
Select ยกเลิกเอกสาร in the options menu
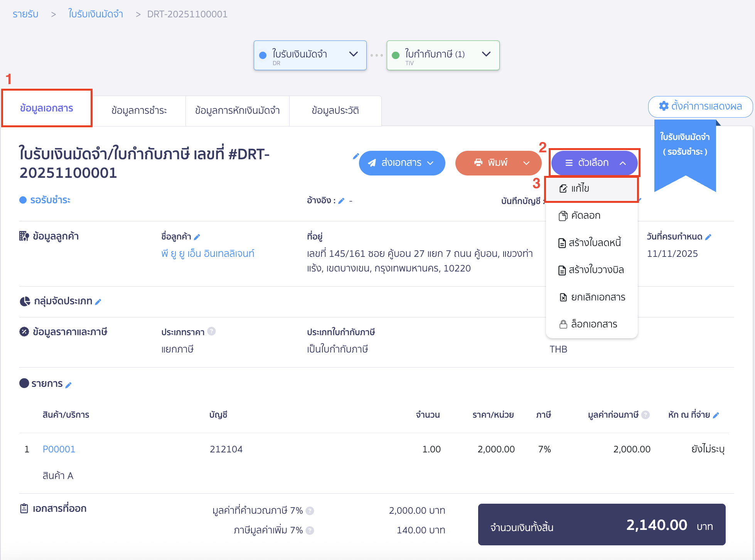[598, 297]
